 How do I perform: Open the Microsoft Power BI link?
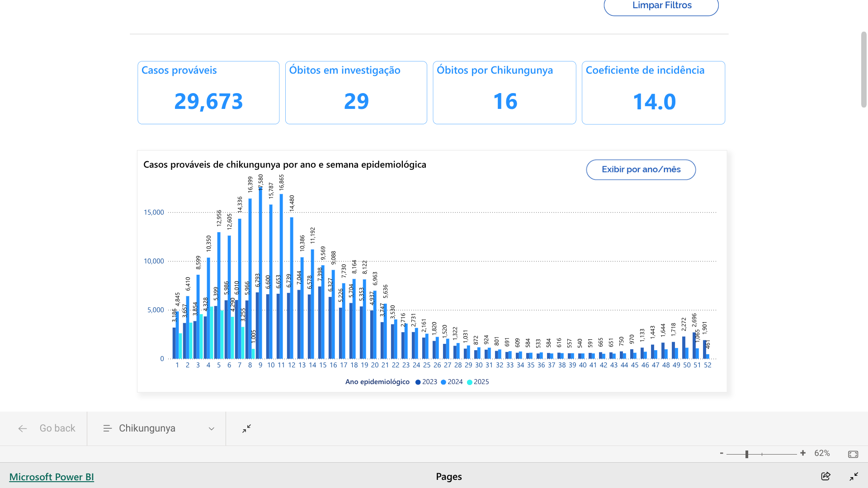pyautogui.click(x=52, y=477)
